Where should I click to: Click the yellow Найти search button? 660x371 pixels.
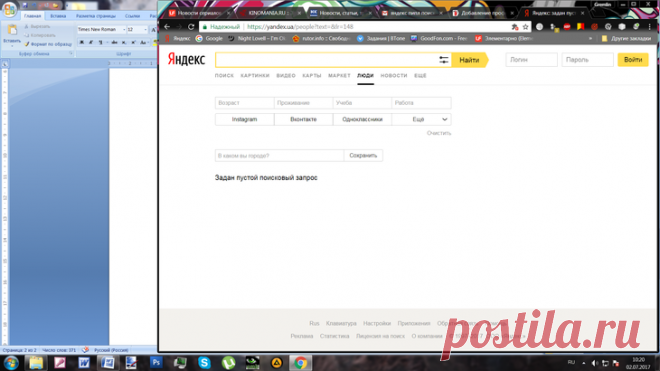tap(469, 60)
